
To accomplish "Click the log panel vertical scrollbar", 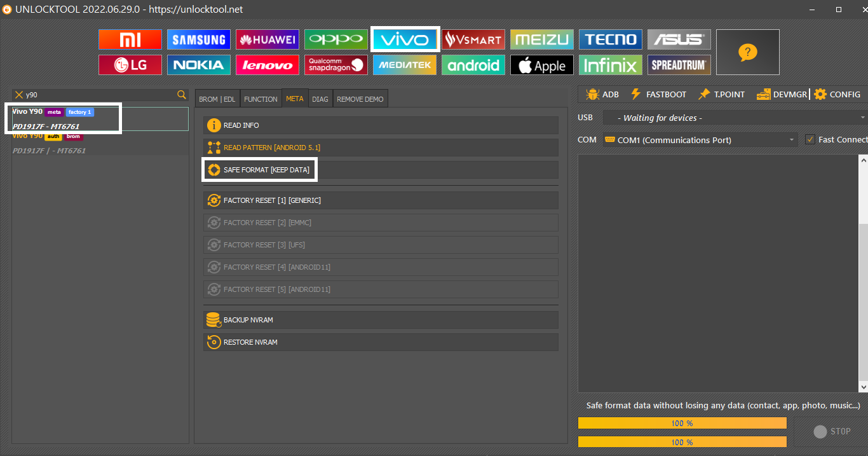I will pos(863,302).
